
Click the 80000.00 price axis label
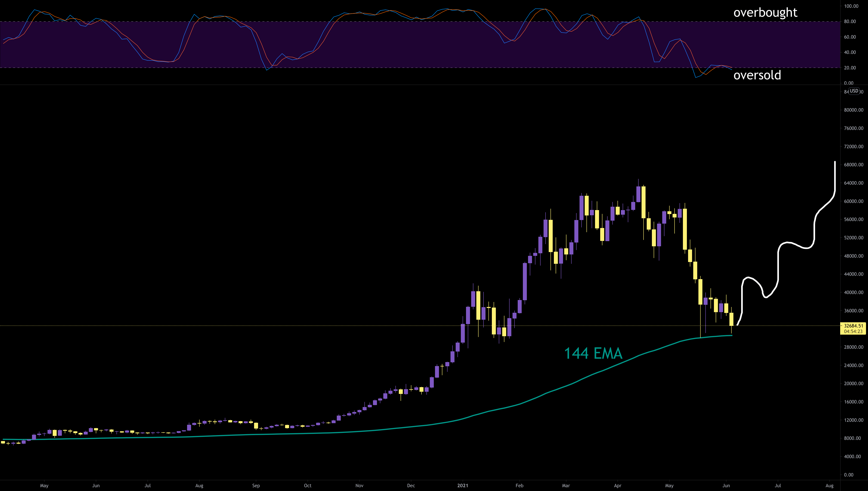853,110
